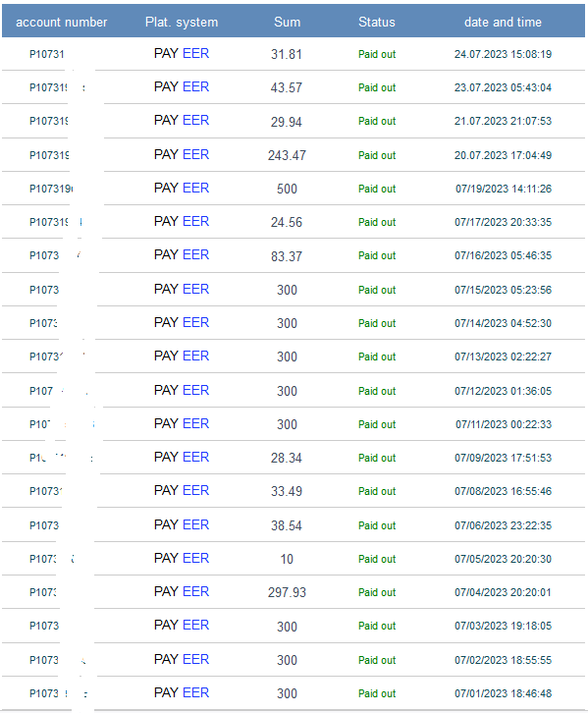This screenshot has height=713, width=588.
Task: Click the 83.37 sum value
Action: [x=287, y=256]
